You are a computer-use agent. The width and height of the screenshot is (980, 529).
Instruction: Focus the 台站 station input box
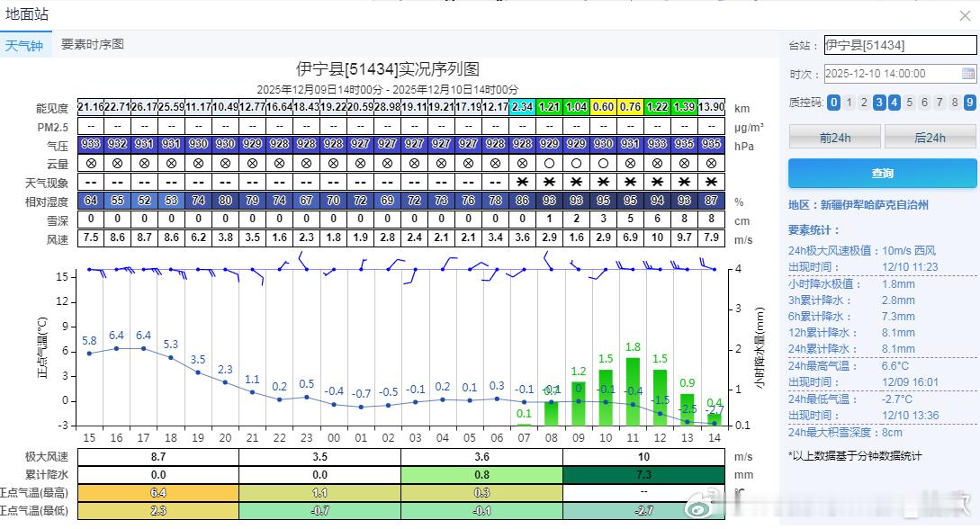[x=900, y=45]
